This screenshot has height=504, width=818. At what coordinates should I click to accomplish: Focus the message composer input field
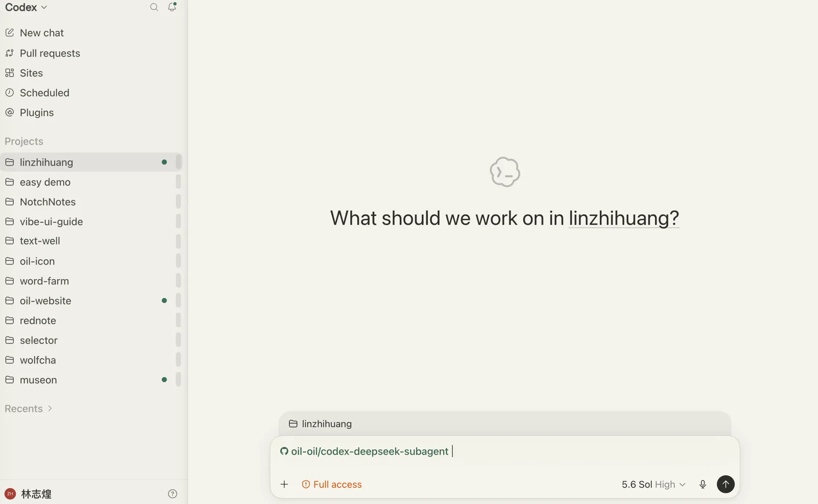point(505,451)
